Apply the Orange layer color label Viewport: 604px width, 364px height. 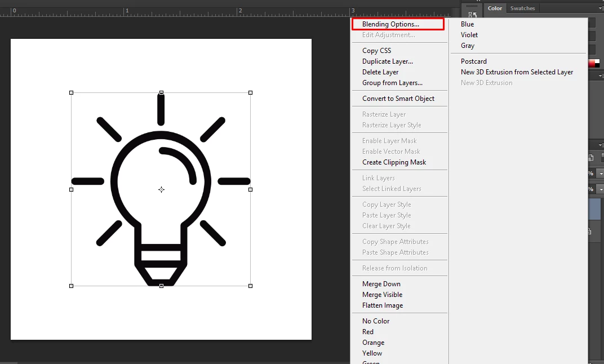[x=373, y=343]
